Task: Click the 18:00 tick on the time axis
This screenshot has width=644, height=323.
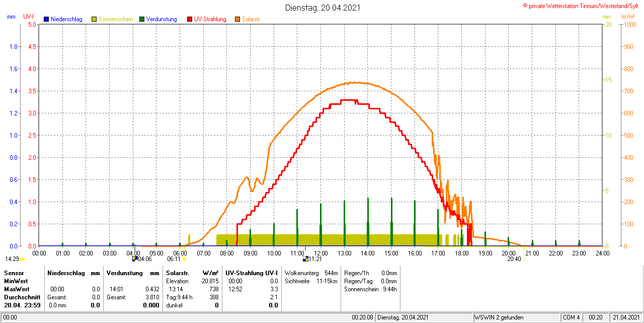Action: (x=461, y=253)
